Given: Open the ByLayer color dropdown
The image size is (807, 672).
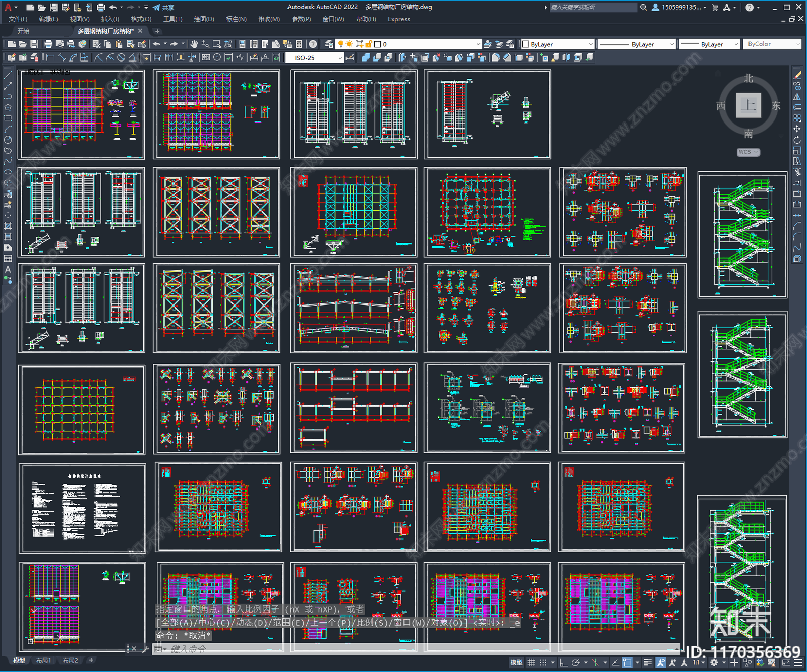Looking at the screenshot, I should tap(557, 44).
